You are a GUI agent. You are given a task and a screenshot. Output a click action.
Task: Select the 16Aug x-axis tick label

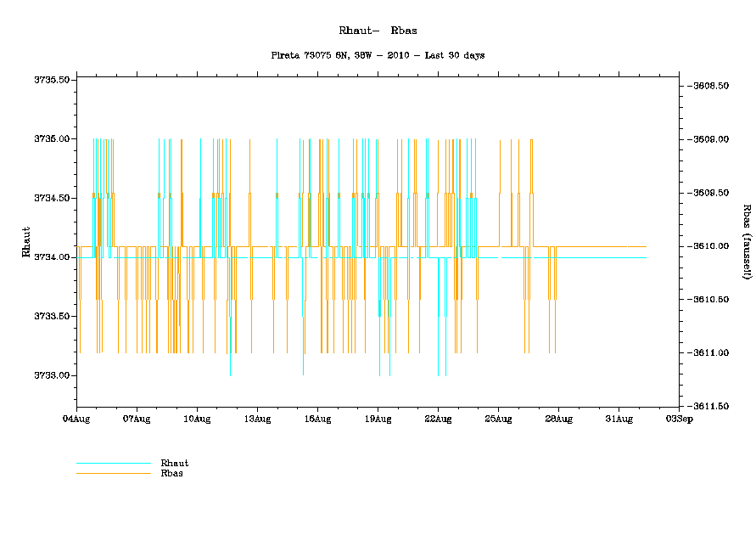(317, 419)
